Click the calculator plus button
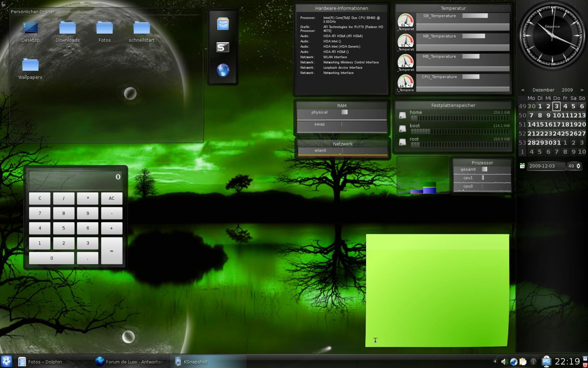The width and height of the screenshot is (588, 368). (111, 228)
